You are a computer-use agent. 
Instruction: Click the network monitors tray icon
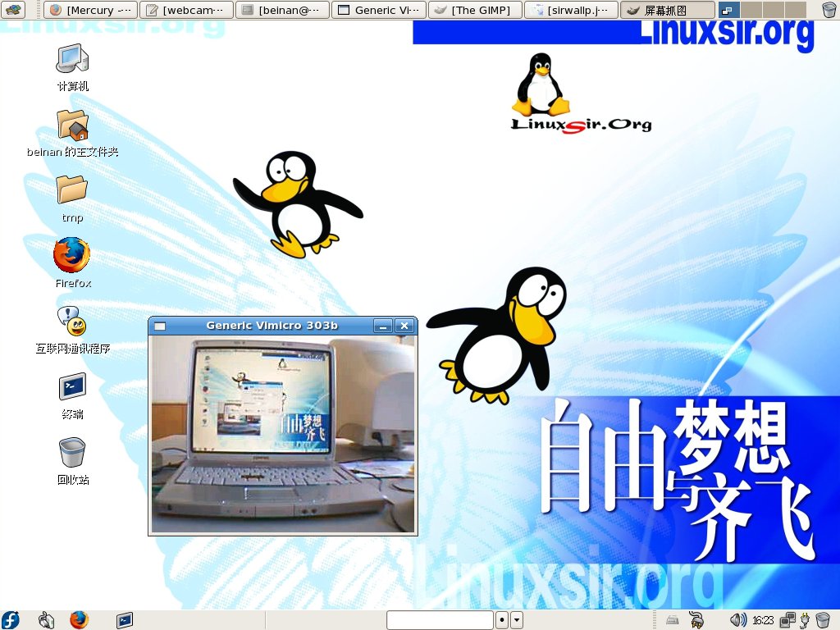point(787,620)
